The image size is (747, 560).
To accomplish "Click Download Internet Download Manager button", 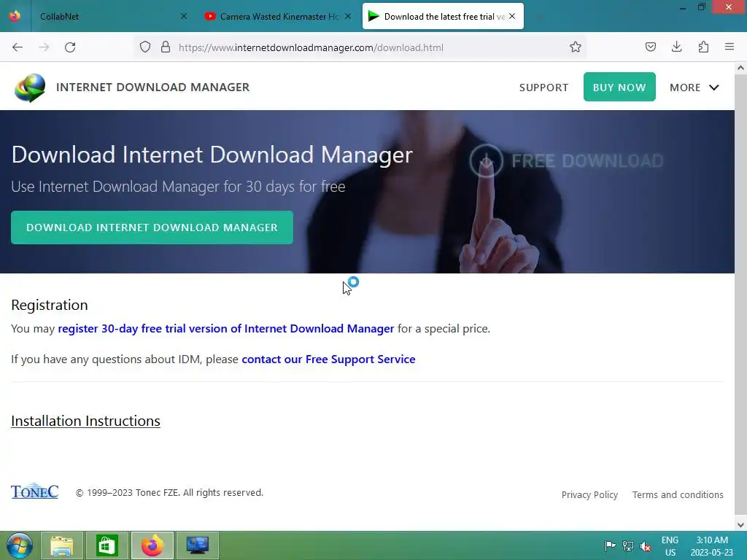I will tap(152, 227).
